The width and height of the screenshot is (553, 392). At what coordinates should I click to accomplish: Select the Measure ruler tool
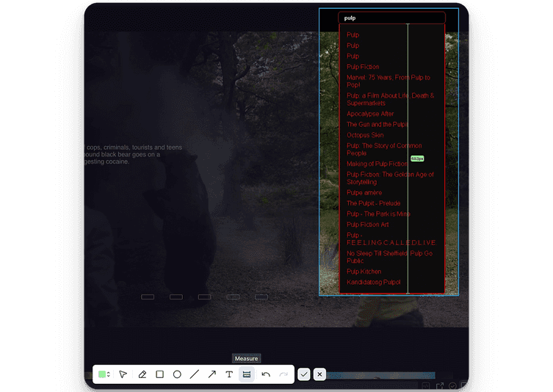coord(247,374)
